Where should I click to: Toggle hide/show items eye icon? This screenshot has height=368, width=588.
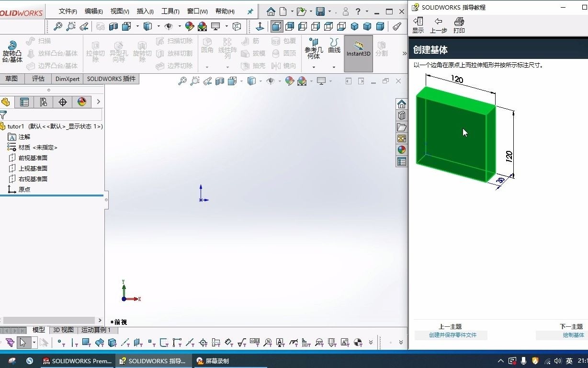click(x=271, y=81)
